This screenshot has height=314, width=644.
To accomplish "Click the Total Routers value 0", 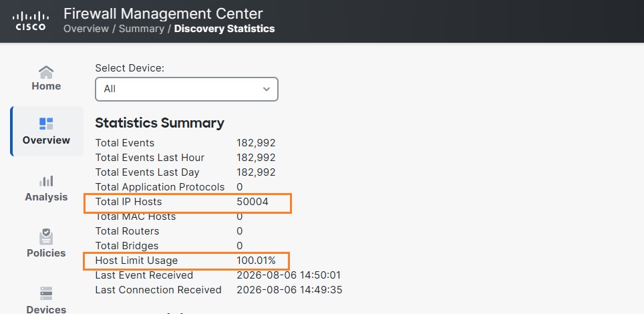I will (x=240, y=231).
